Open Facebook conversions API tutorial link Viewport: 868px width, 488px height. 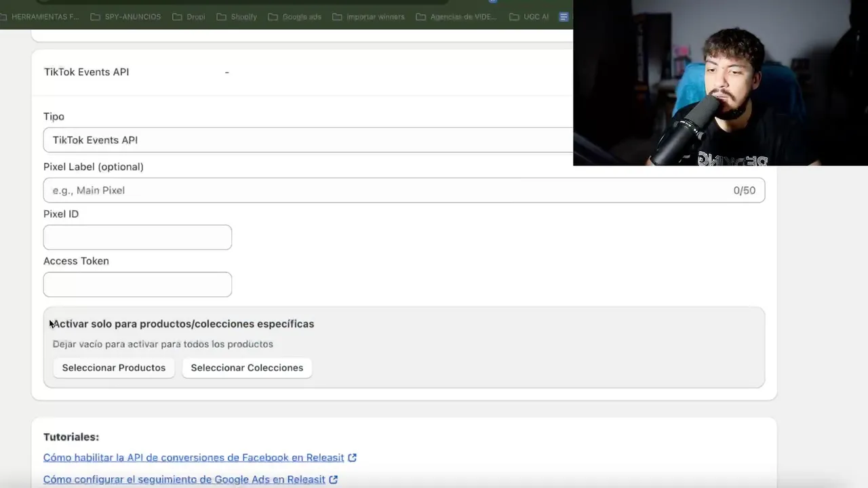click(194, 457)
